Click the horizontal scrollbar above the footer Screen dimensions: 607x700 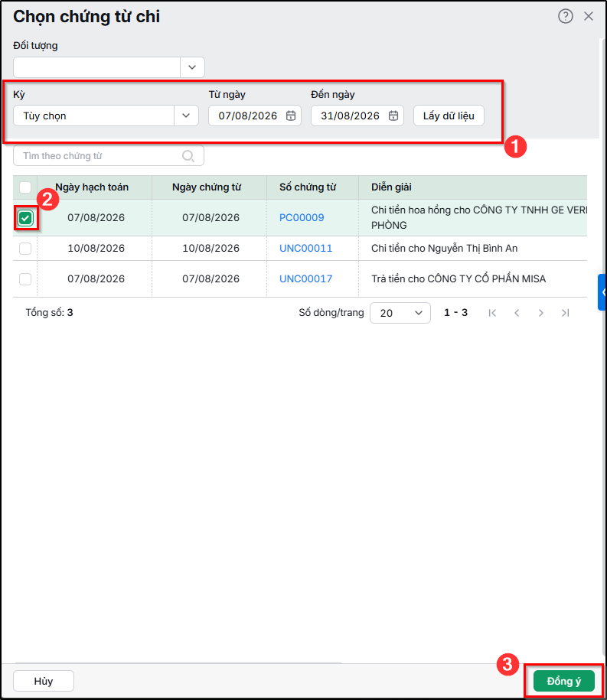tap(178, 663)
